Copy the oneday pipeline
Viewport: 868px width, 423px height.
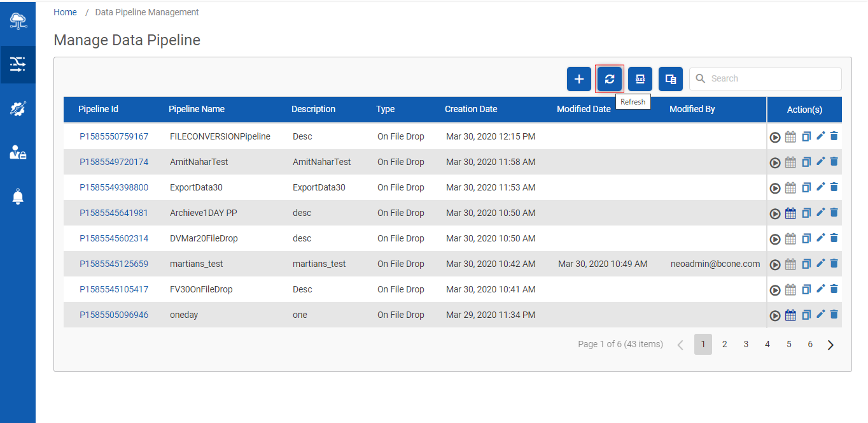(806, 315)
